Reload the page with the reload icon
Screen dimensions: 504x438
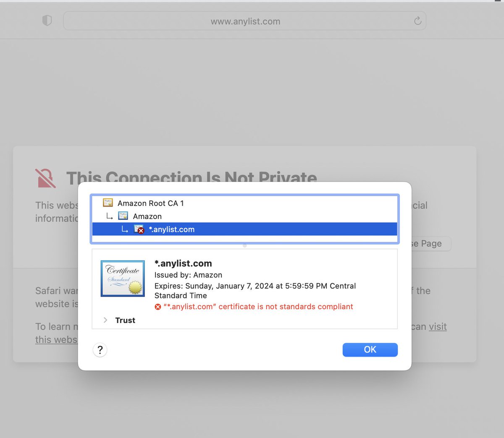click(x=417, y=21)
